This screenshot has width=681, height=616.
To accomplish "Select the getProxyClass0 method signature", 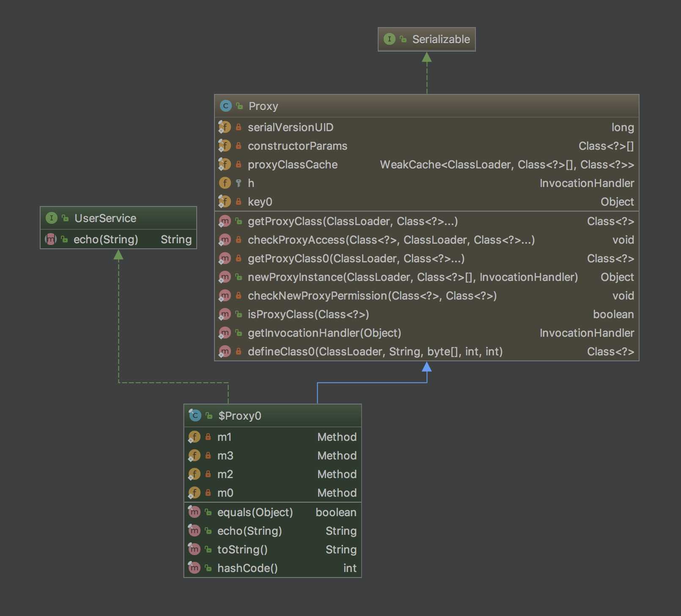I will pyautogui.click(x=356, y=258).
